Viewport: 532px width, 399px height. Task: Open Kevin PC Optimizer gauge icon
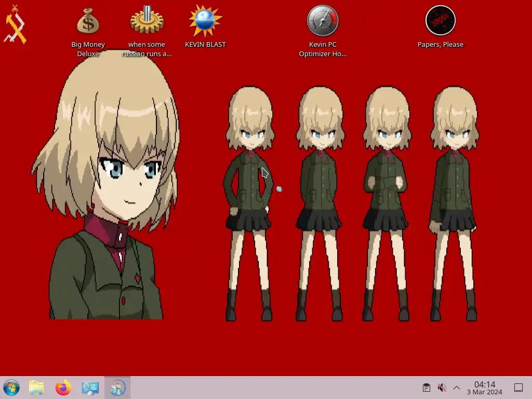pos(323,21)
